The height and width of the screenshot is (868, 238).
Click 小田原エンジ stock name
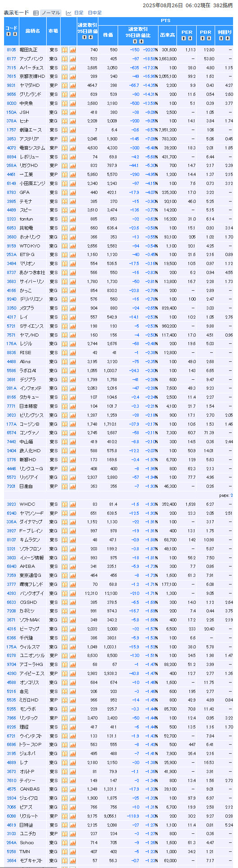[x=32, y=184]
